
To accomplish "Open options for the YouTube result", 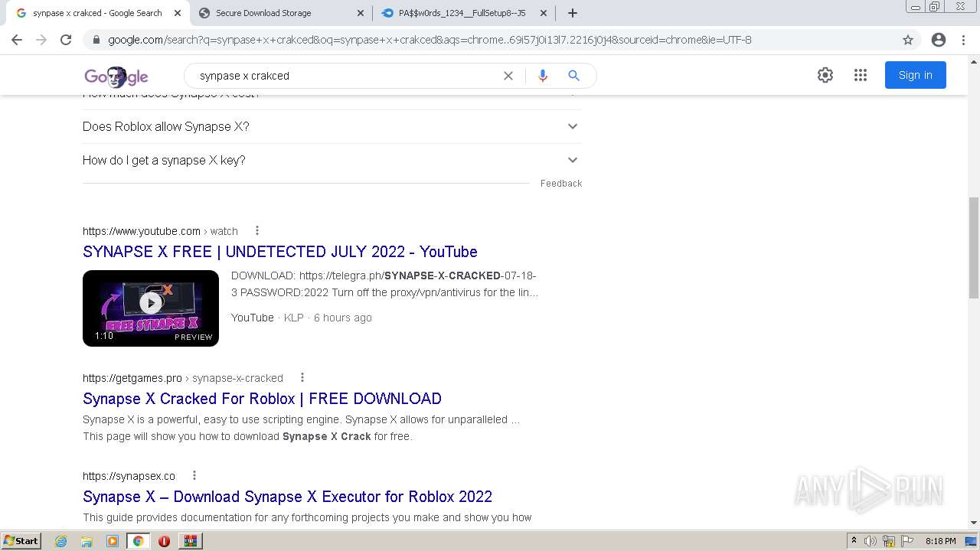I will tap(257, 230).
